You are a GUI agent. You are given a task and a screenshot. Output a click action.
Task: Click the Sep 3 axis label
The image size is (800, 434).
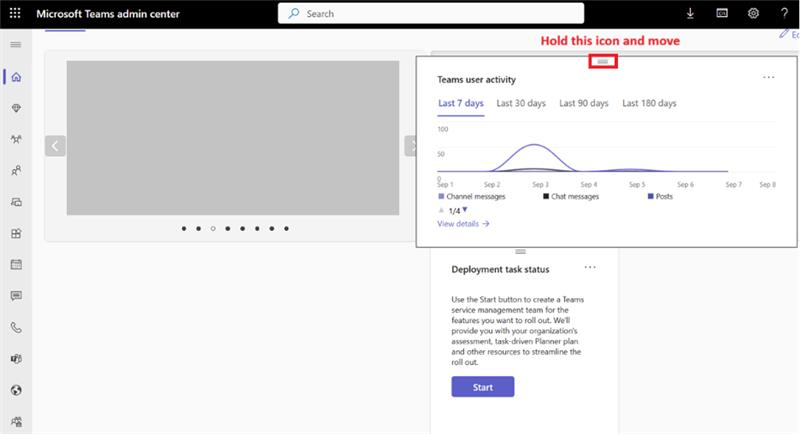(540, 184)
